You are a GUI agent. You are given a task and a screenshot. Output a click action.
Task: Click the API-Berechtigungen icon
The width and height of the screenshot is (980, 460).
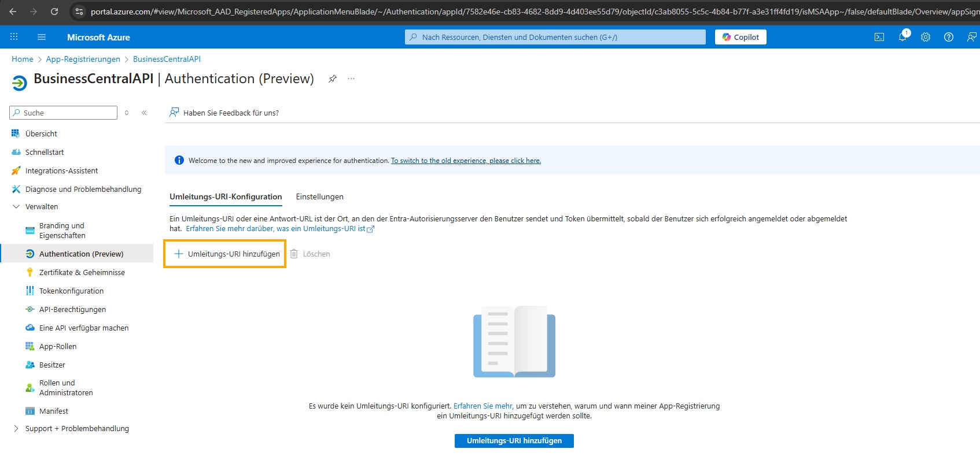pos(30,309)
